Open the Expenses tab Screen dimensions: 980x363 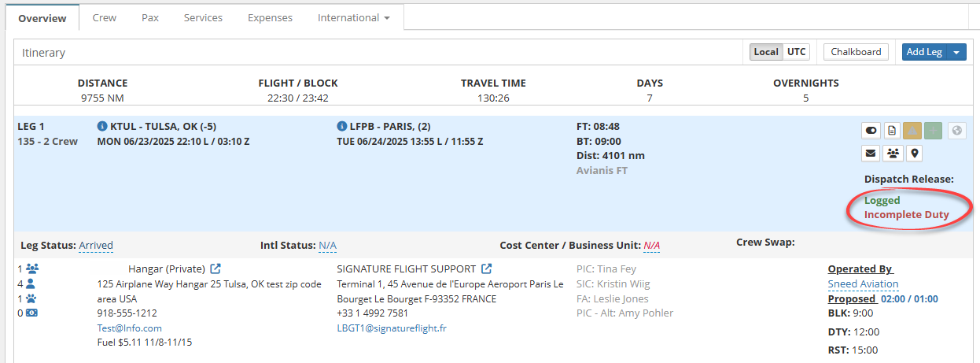[270, 17]
